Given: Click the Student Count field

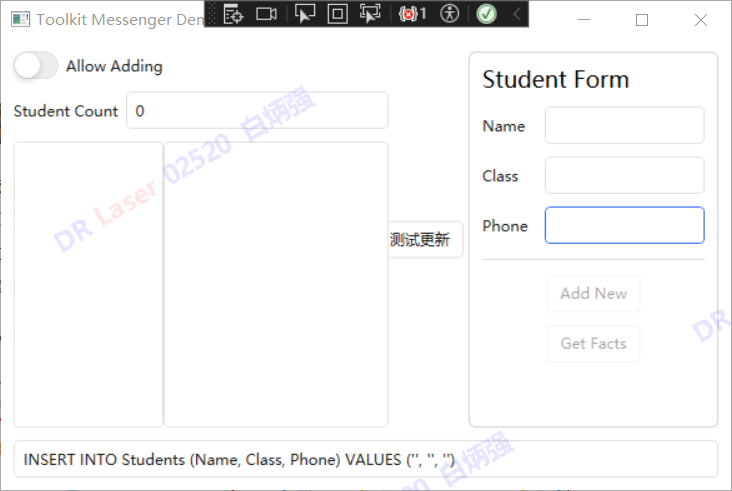Looking at the screenshot, I should point(257,111).
